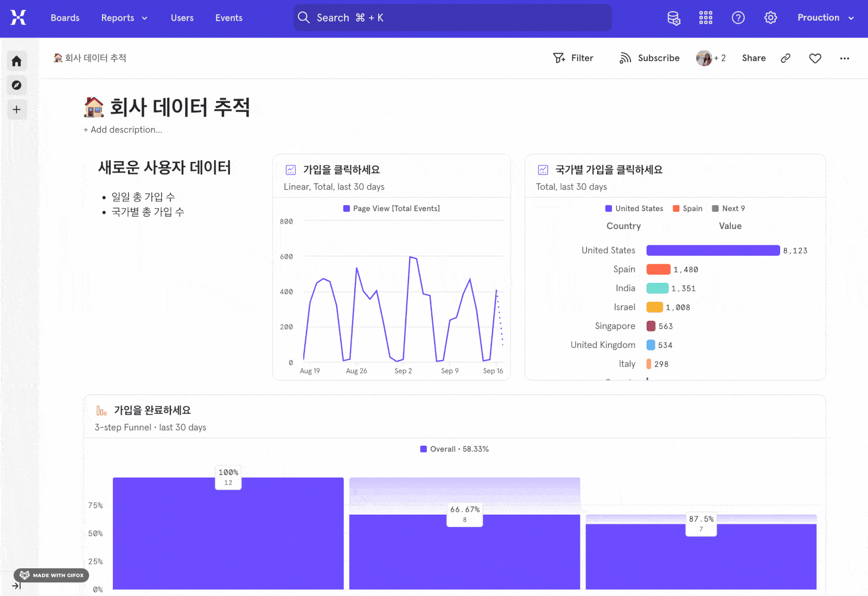This screenshot has height=596, width=868.
Task: Expand the Reports dropdown menu
Action: coord(124,18)
